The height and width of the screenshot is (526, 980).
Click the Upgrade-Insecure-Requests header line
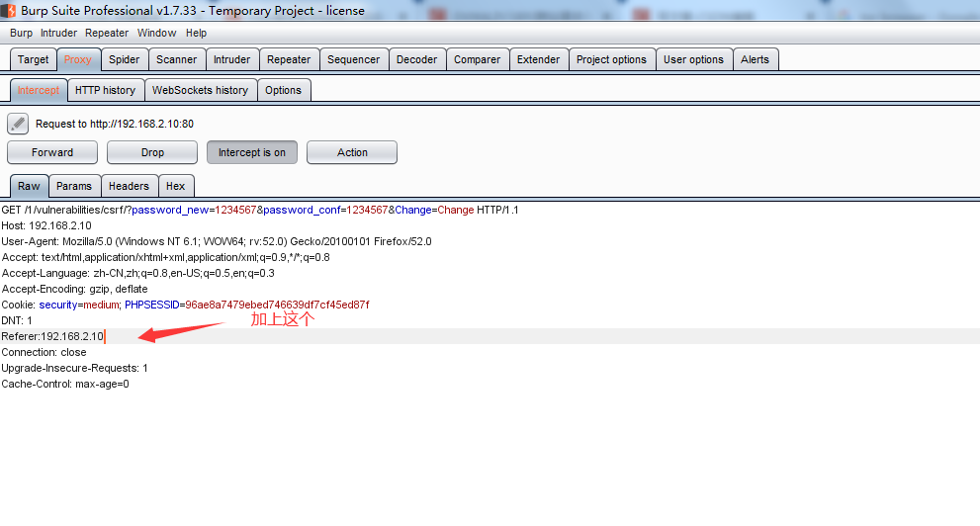(75, 368)
